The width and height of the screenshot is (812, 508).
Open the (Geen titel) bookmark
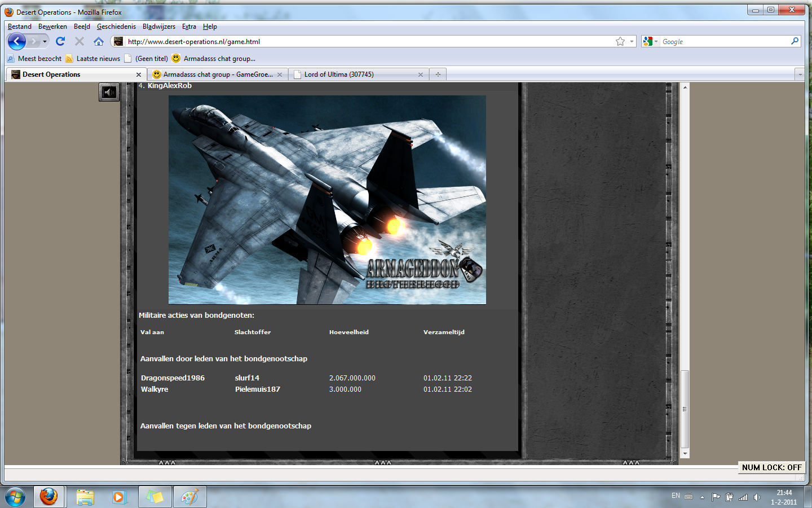pos(146,58)
